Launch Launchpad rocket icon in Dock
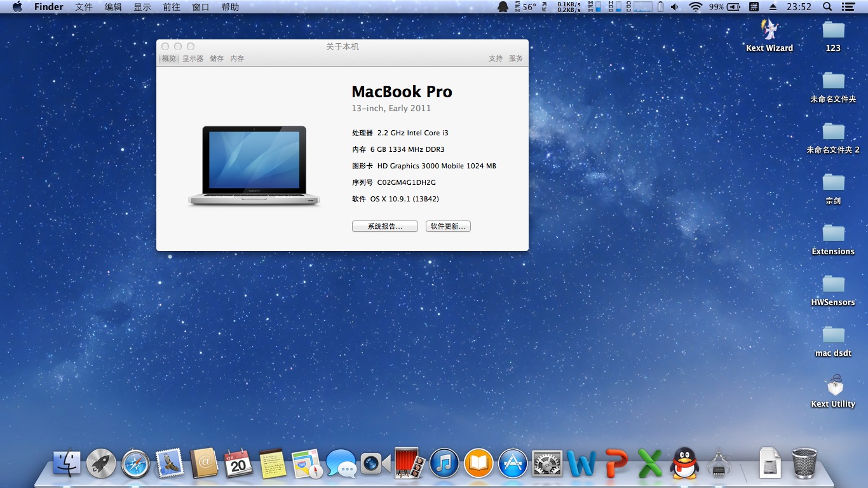This screenshot has height=488, width=868. click(101, 463)
